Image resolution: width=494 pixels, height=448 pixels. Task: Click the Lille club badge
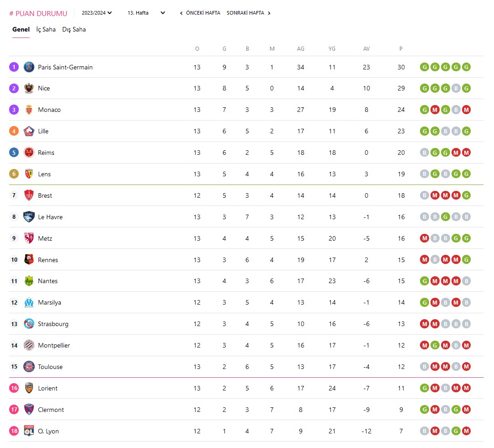29,131
